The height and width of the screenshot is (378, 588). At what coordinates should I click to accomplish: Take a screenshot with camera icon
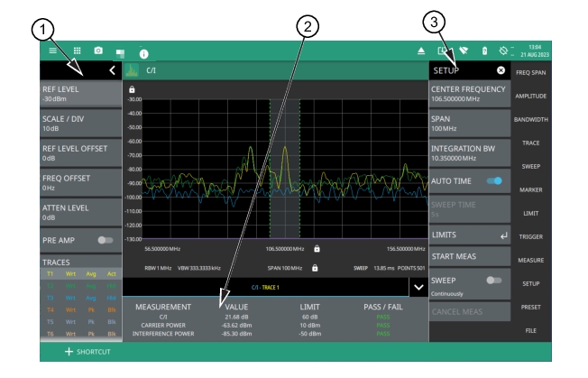98,51
